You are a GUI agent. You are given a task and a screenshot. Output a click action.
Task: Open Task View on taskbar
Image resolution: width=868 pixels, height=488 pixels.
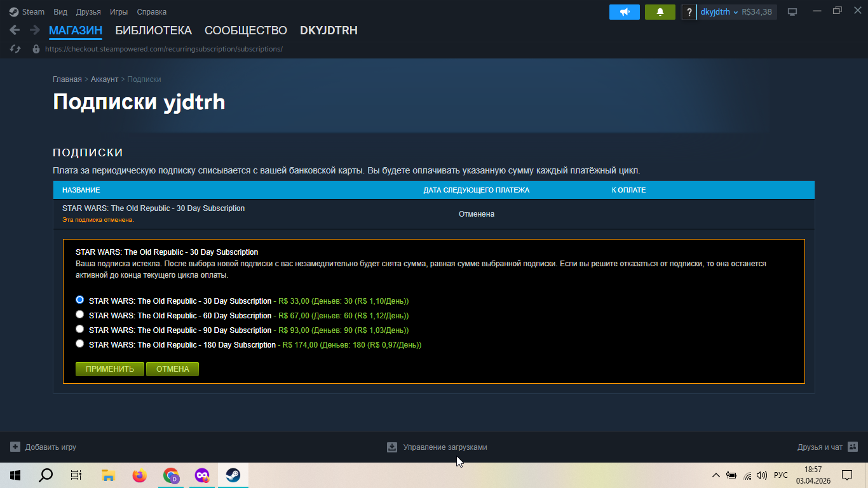(76, 475)
